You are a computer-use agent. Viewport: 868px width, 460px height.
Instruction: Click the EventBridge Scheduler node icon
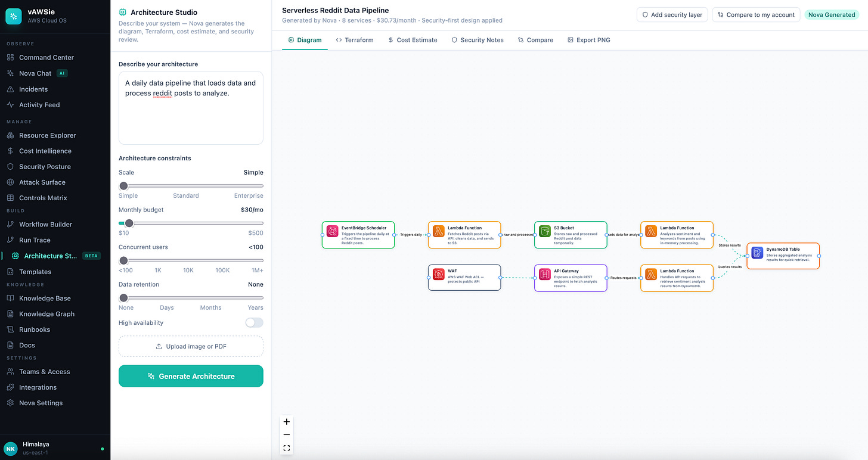[332, 231]
